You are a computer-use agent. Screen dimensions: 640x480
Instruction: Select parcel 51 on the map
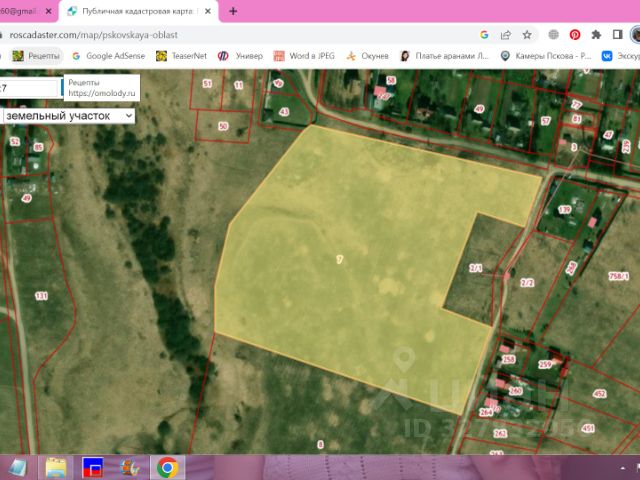click(x=207, y=84)
